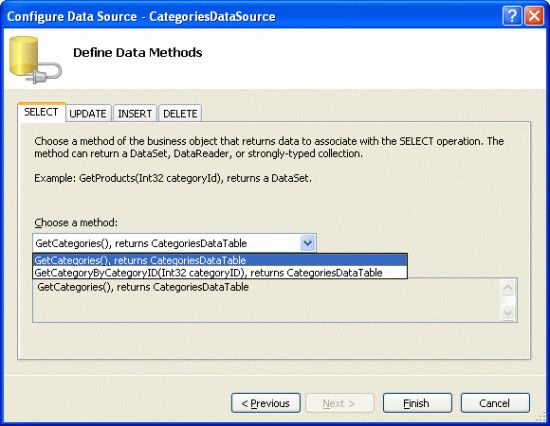Click the dialog title bar text

pyautogui.click(x=141, y=16)
